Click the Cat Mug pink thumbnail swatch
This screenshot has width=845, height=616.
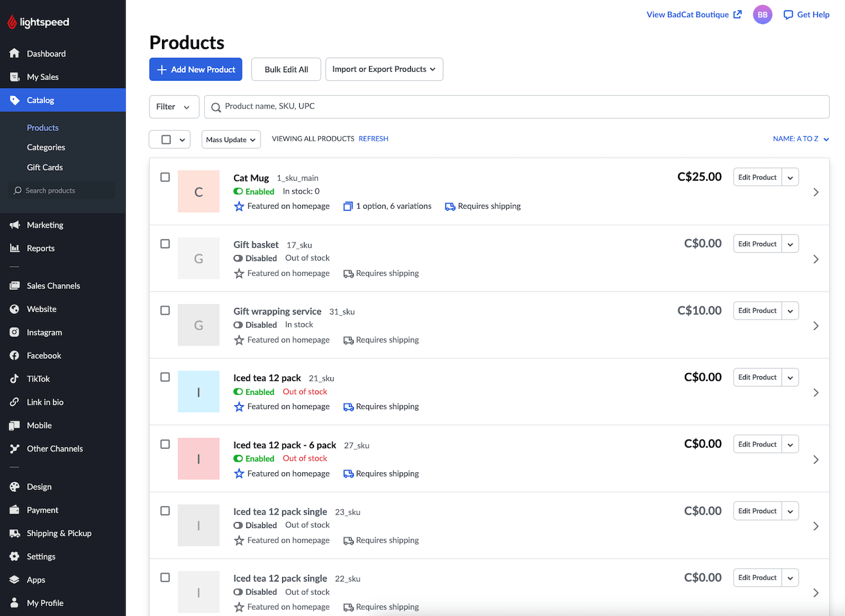198,192
